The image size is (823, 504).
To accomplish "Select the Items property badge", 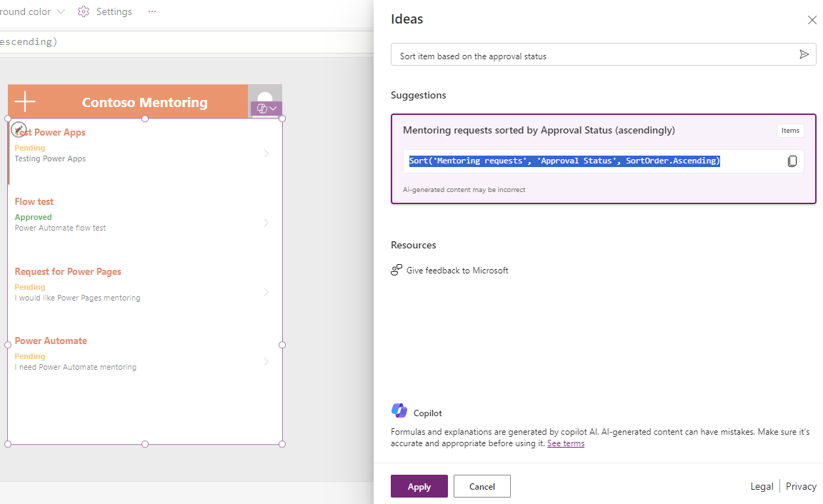I will pos(790,130).
